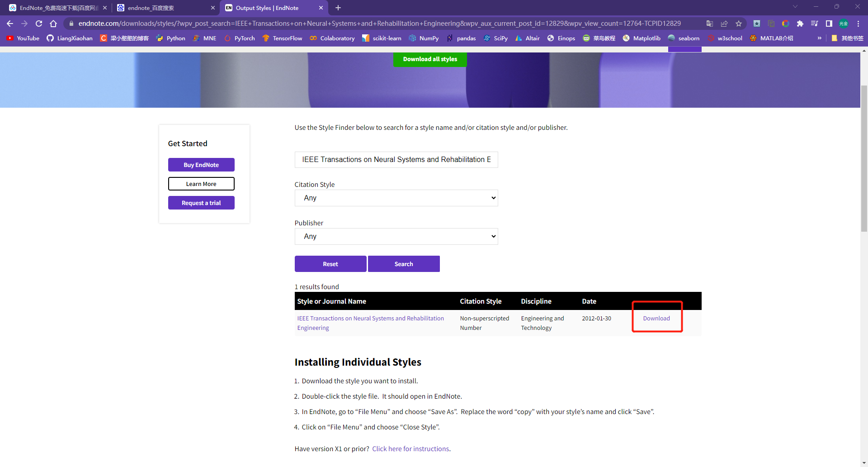Image resolution: width=868 pixels, height=467 pixels.
Task: Open the extensions puzzle icon
Action: point(800,24)
